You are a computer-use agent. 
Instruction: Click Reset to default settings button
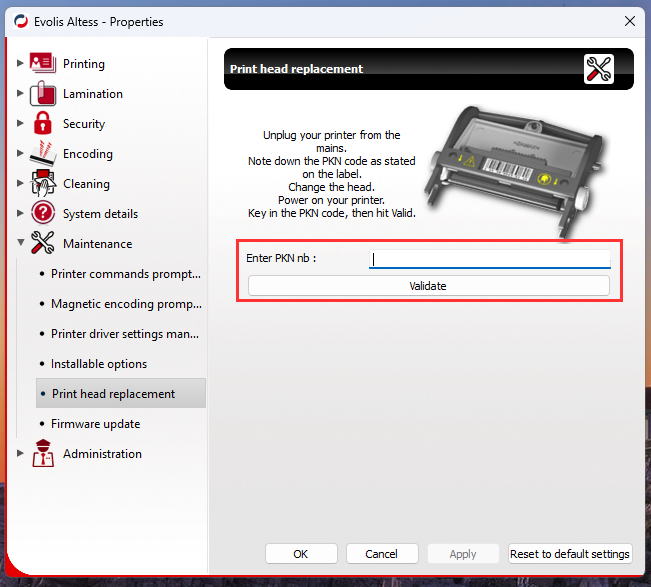point(570,554)
